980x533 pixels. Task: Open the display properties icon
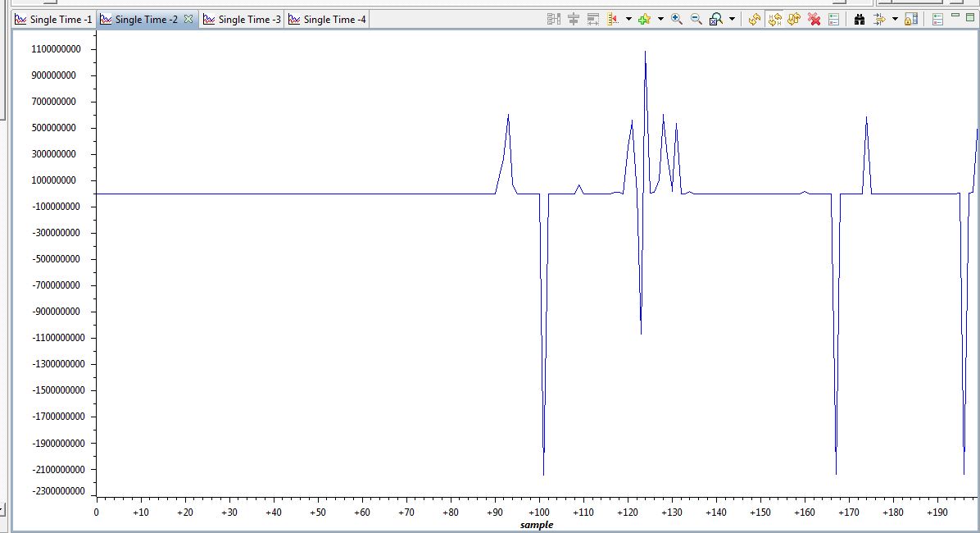tap(833, 19)
